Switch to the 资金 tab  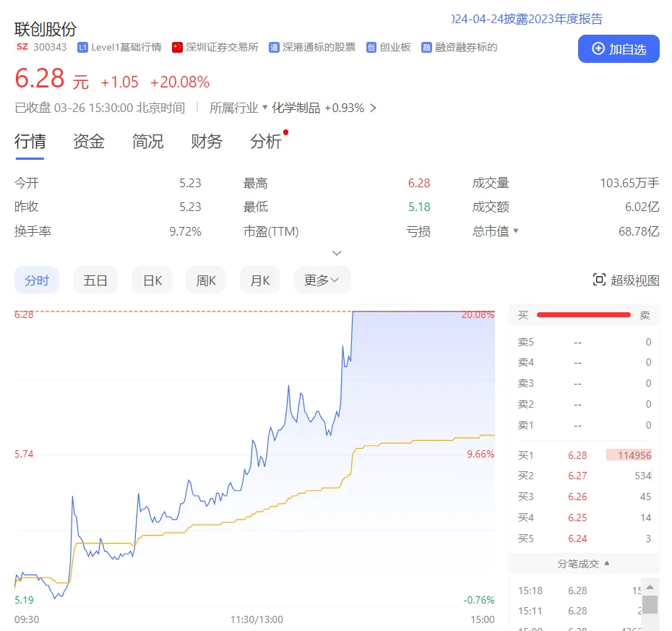coord(89,142)
